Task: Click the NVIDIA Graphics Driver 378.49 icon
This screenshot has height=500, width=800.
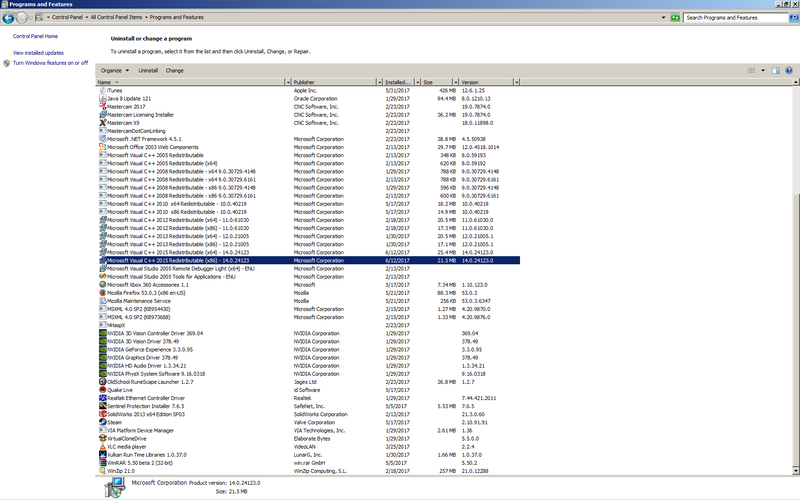Action: 103,358
